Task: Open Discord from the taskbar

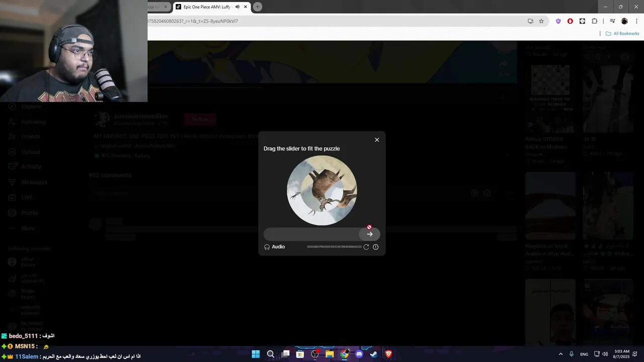Action: (359, 354)
